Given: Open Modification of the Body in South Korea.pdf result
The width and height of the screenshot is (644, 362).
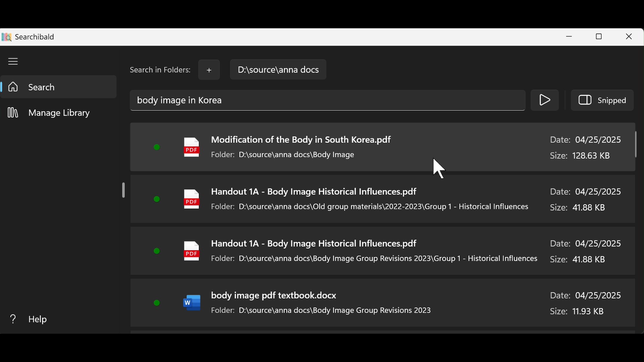Looking at the screenshot, I should pyautogui.click(x=301, y=140).
